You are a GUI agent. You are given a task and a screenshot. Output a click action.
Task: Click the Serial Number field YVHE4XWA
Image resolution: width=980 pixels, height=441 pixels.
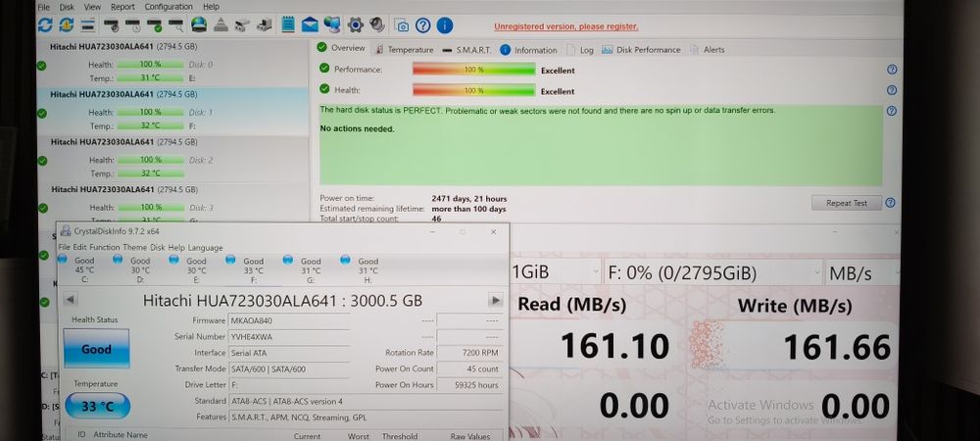(x=289, y=337)
